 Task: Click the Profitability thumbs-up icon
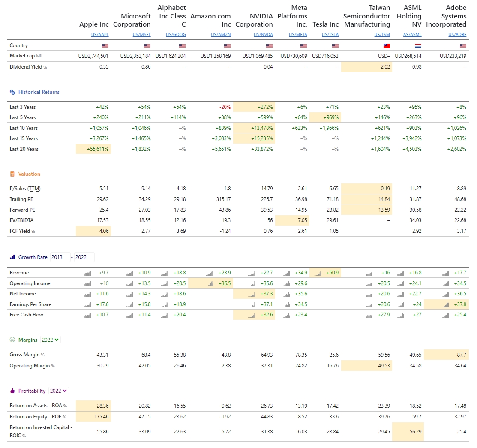click(12, 391)
